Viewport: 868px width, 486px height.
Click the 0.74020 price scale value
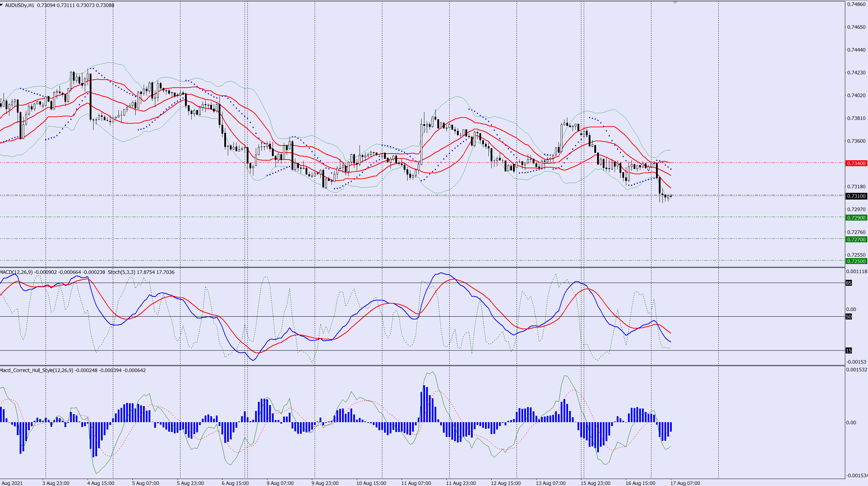coord(856,95)
